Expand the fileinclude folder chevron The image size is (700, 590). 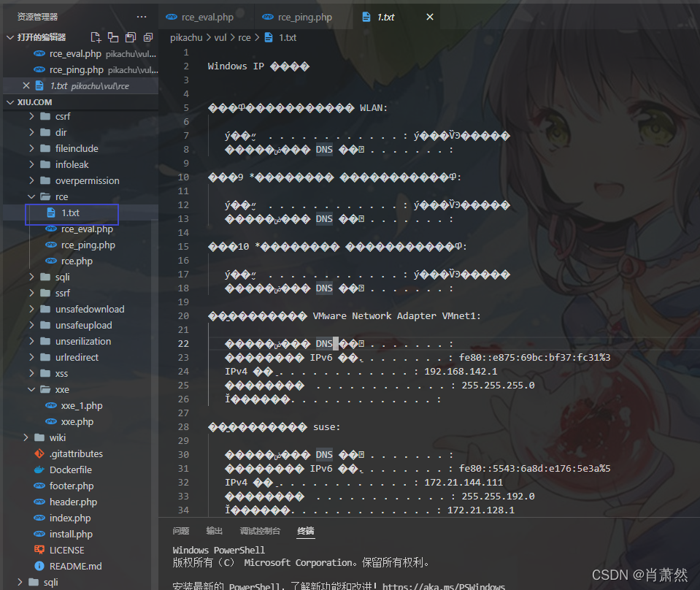pyautogui.click(x=31, y=148)
